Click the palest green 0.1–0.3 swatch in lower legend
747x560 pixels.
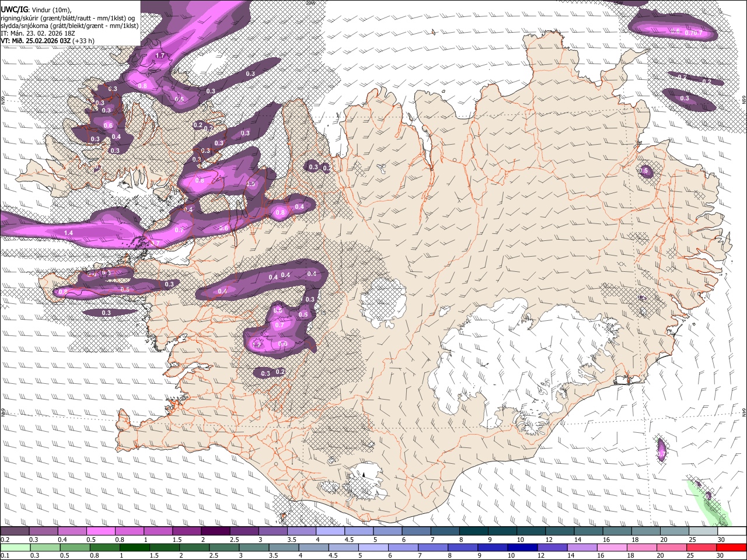[16, 547]
